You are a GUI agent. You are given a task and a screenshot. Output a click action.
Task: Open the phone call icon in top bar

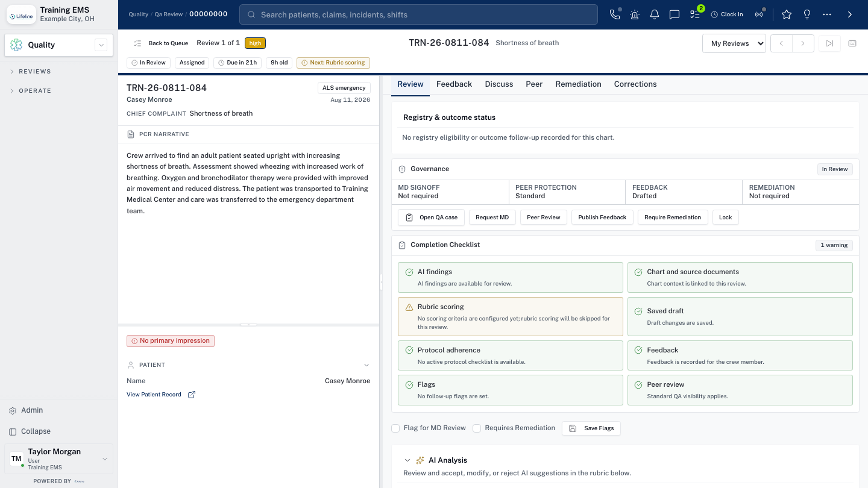[x=615, y=14]
